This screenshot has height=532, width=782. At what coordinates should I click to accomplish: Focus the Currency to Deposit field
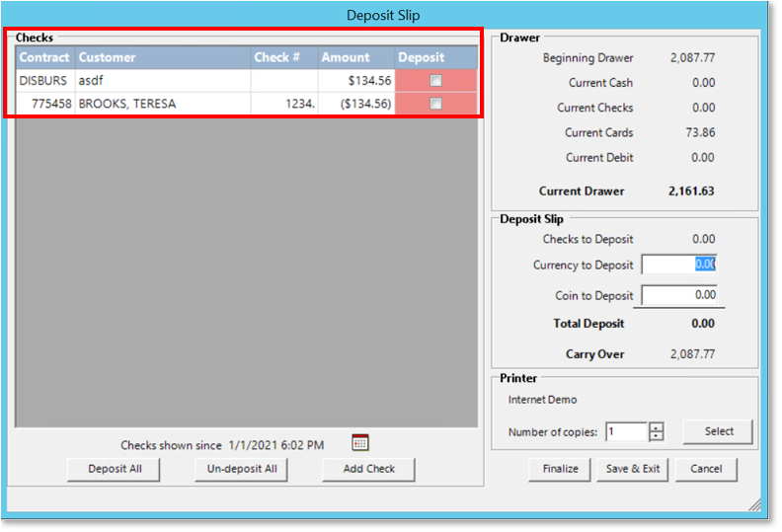[678, 265]
